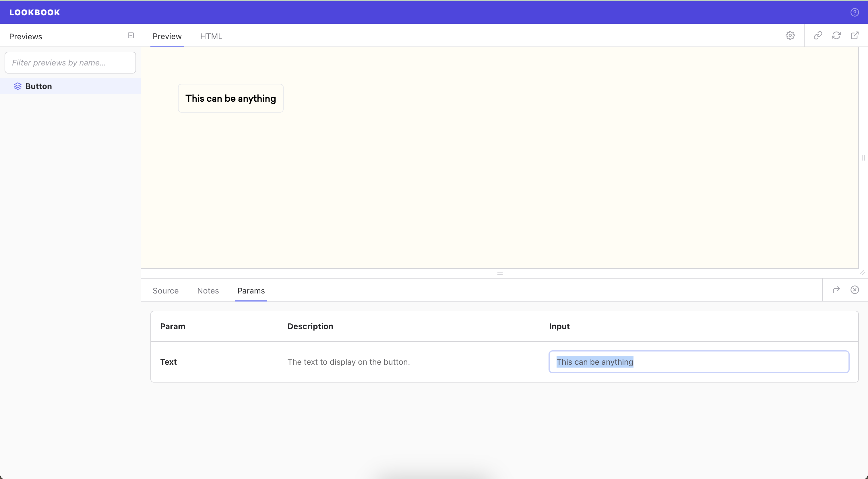Close the bottom drawer panel
The image size is (868, 479).
click(x=855, y=290)
